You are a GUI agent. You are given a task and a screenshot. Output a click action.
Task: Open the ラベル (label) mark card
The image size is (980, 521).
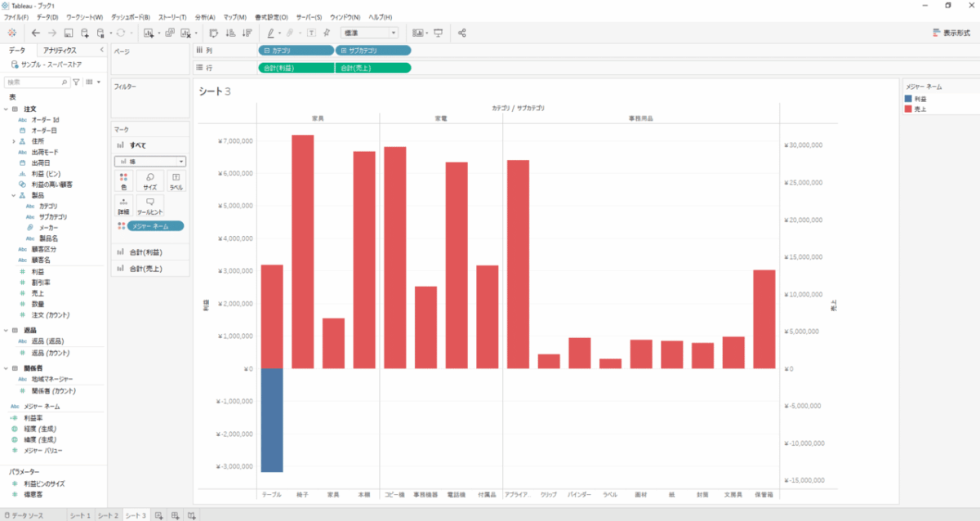[176, 180]
